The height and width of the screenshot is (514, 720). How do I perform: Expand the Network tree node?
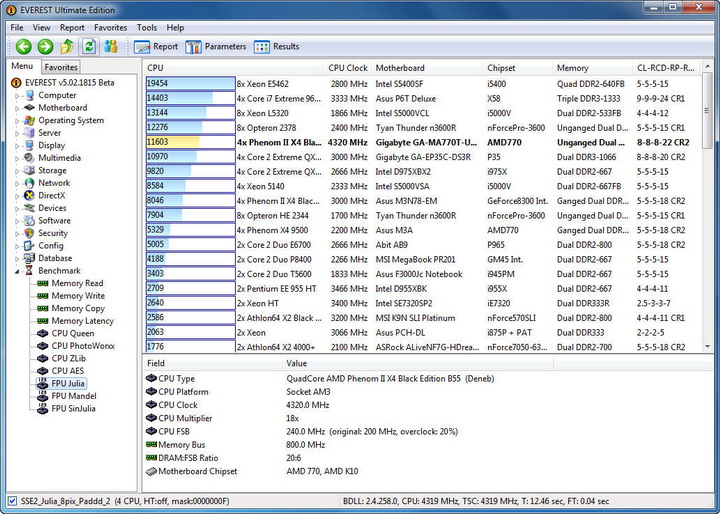click(x=17, y=184)
